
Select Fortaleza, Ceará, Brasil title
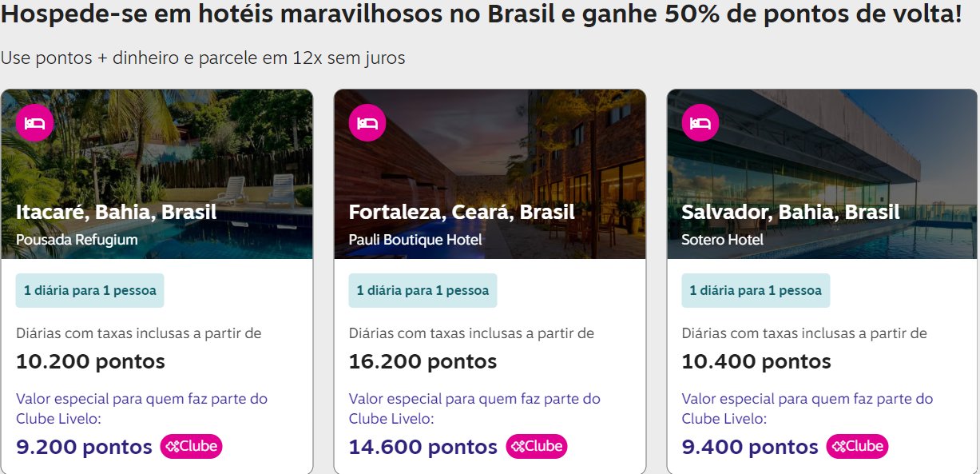462,213
